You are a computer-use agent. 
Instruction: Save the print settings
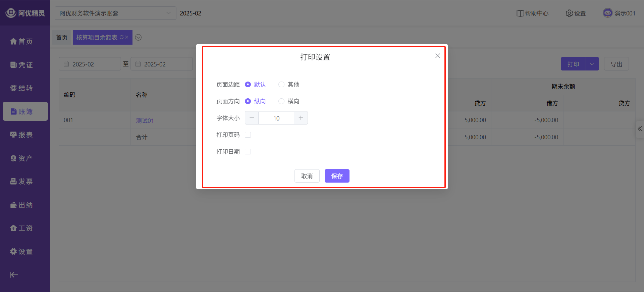pyautogui.click(x=337, y=176)
